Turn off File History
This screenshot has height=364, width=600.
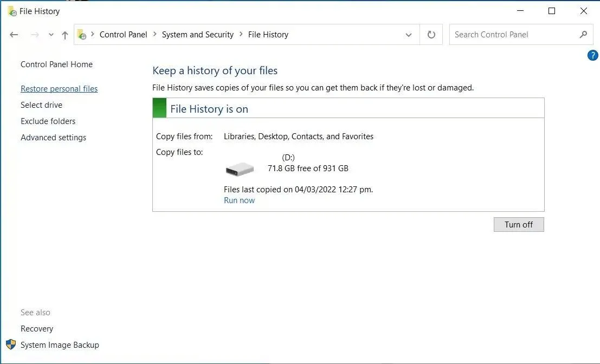(519, 224)
